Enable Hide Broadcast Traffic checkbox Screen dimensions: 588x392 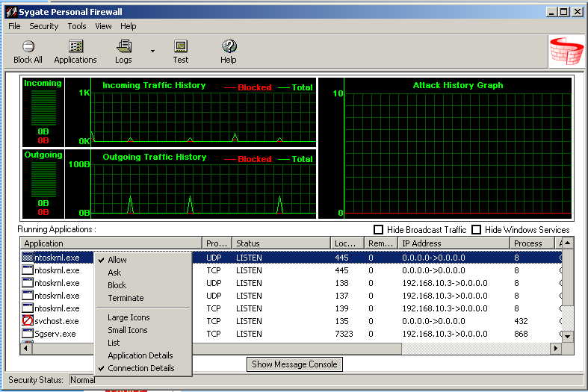coord(378,229)
